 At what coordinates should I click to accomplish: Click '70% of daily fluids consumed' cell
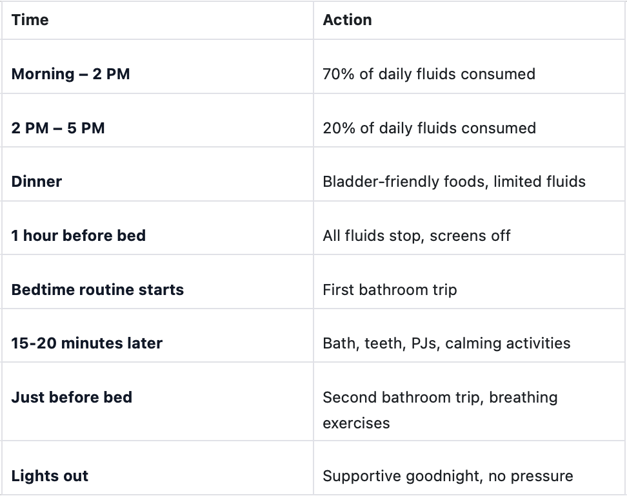pos(429,74)
